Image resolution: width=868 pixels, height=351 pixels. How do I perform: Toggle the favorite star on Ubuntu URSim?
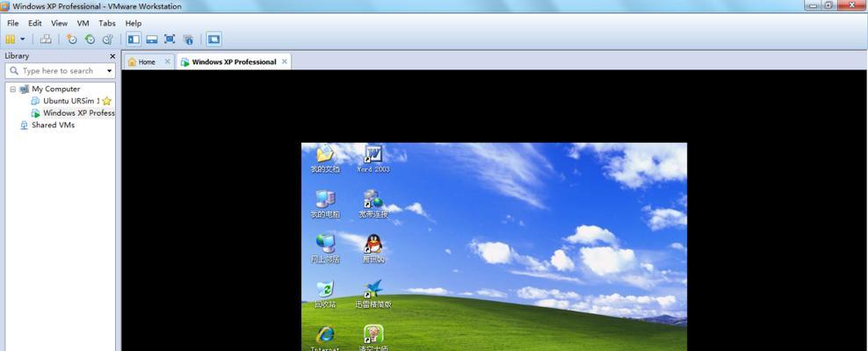(107, 101)
